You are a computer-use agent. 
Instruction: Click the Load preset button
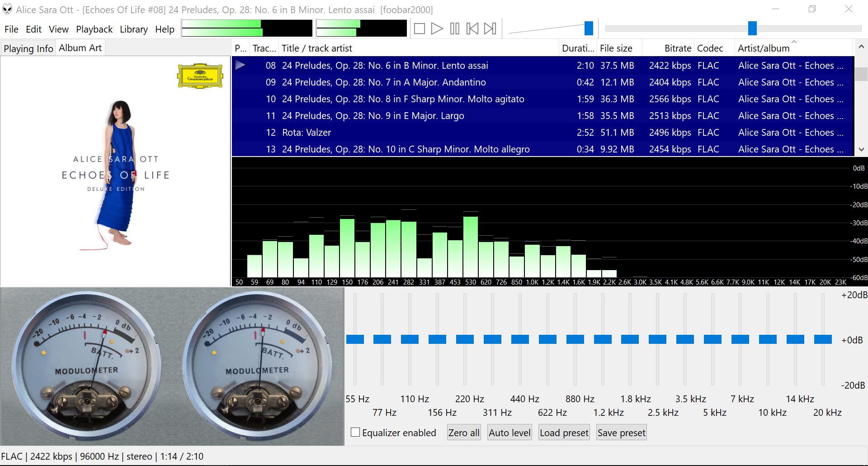[564, 433]
